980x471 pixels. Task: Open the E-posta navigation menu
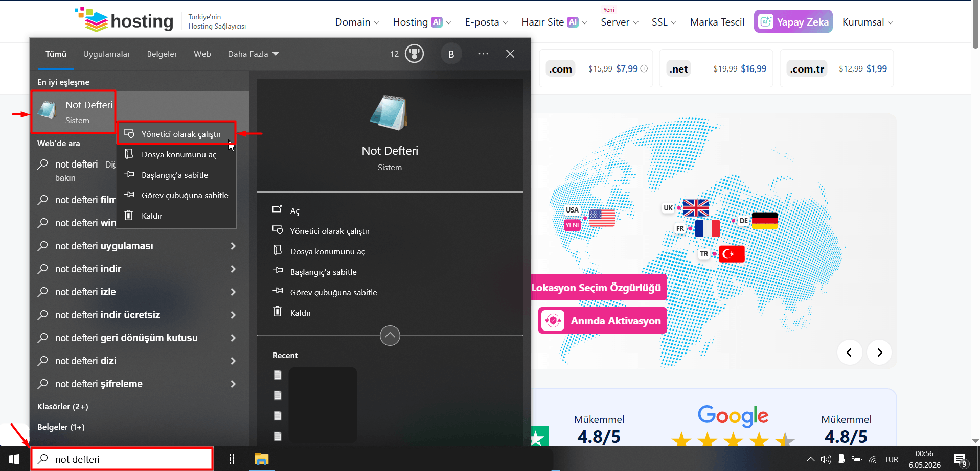[x=486, y=22]
